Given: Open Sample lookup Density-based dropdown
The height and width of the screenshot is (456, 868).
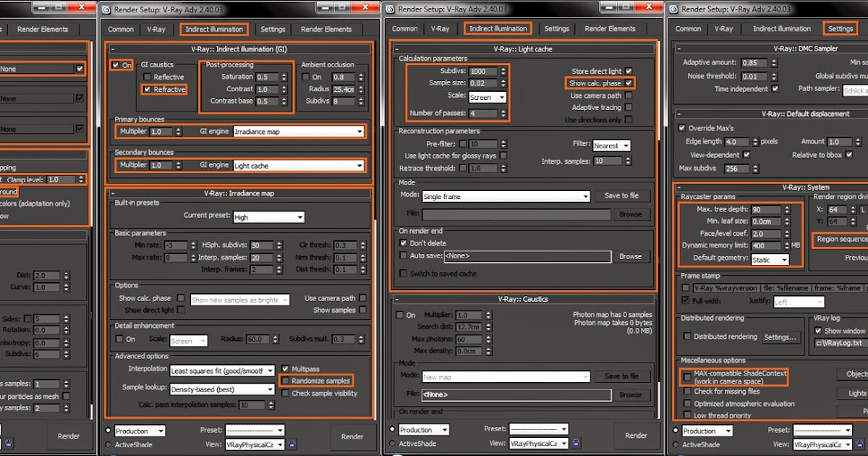Looking at the screenshot, I should point(222,389).
